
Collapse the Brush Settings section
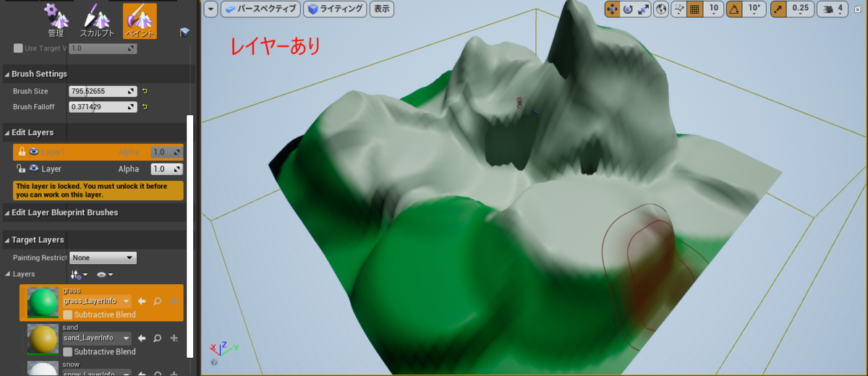point(7,74)
